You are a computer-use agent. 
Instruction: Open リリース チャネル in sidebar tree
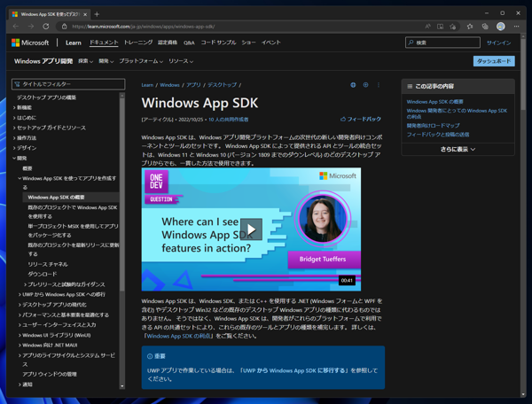(x=48, y=264)
